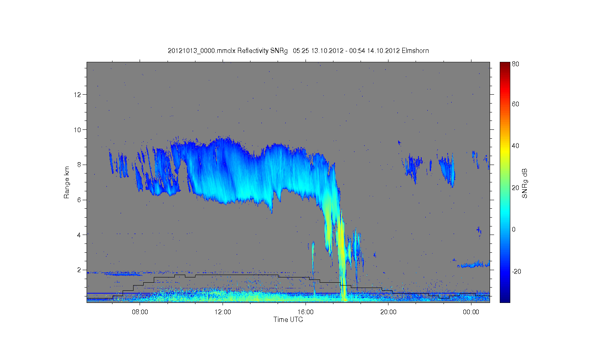Click the '0' colorbar value label
The height and width of the screenshot is (364, 607).
pos(514,229)
